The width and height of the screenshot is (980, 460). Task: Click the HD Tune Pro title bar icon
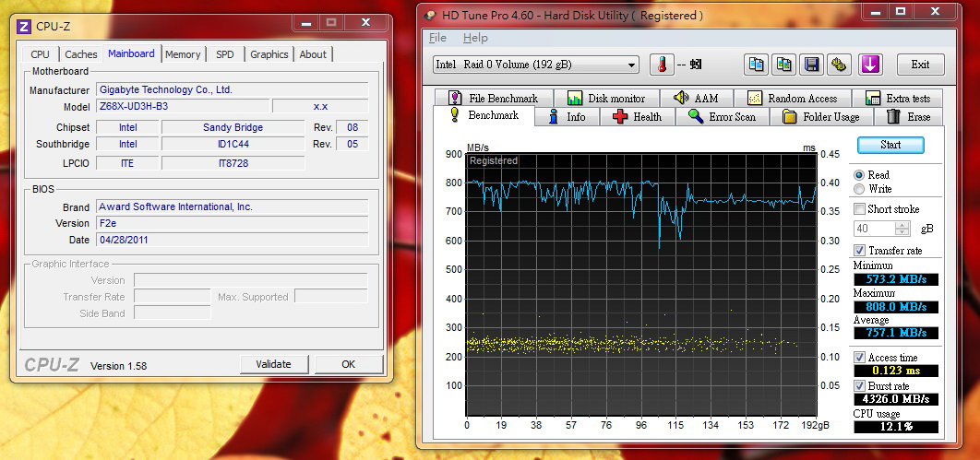[429, 15]
